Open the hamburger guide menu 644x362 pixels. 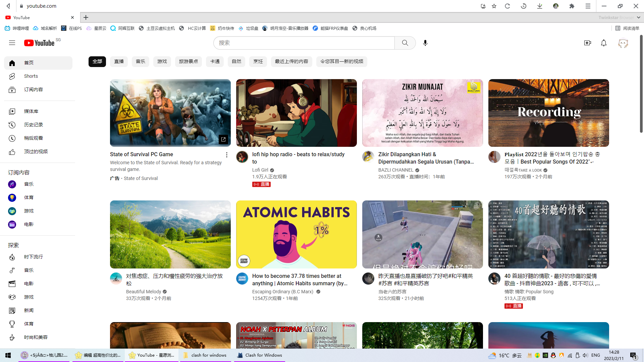click(x=12, y=43)
